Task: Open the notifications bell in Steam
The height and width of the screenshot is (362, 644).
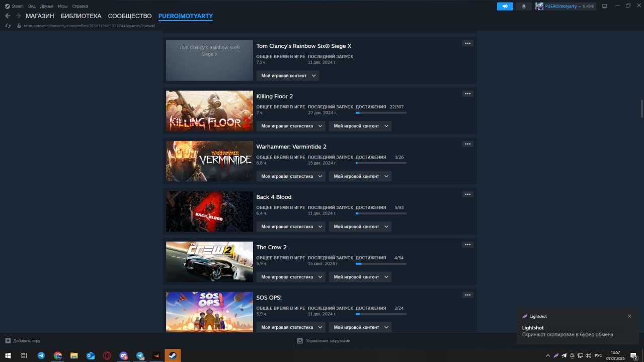Action: pyautogui.click(x=524, y=6)
